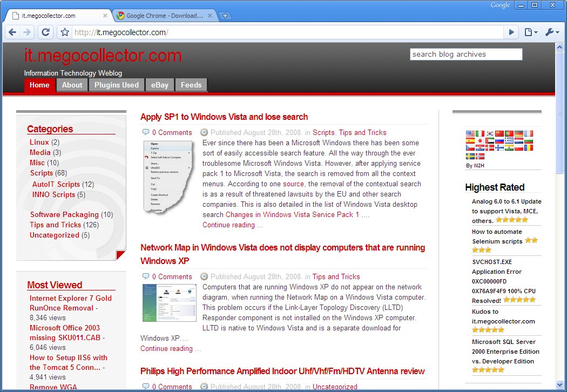Viewport: 567px width, 392px height.
Task: Open Microsoft Office 2003 missing SKU011.CAB link
Action: 65,333
